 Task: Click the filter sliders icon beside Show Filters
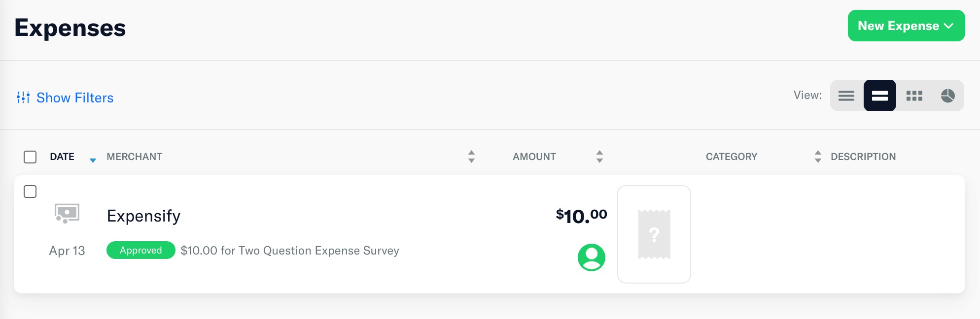[x=24, y=97]
